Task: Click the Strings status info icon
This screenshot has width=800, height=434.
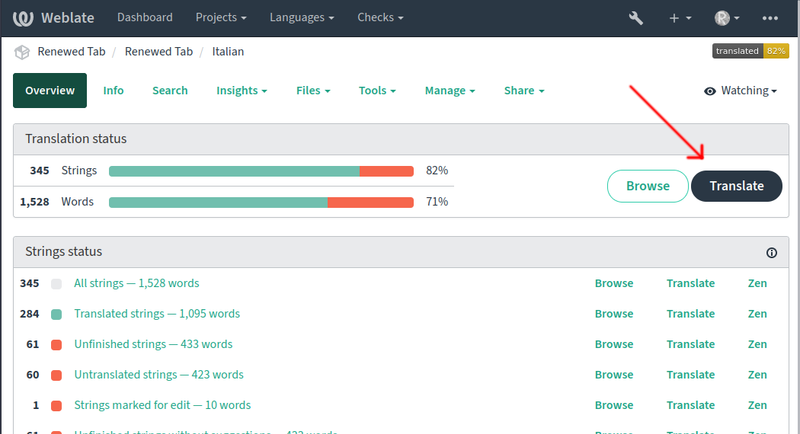Action: tap(771, 252)
